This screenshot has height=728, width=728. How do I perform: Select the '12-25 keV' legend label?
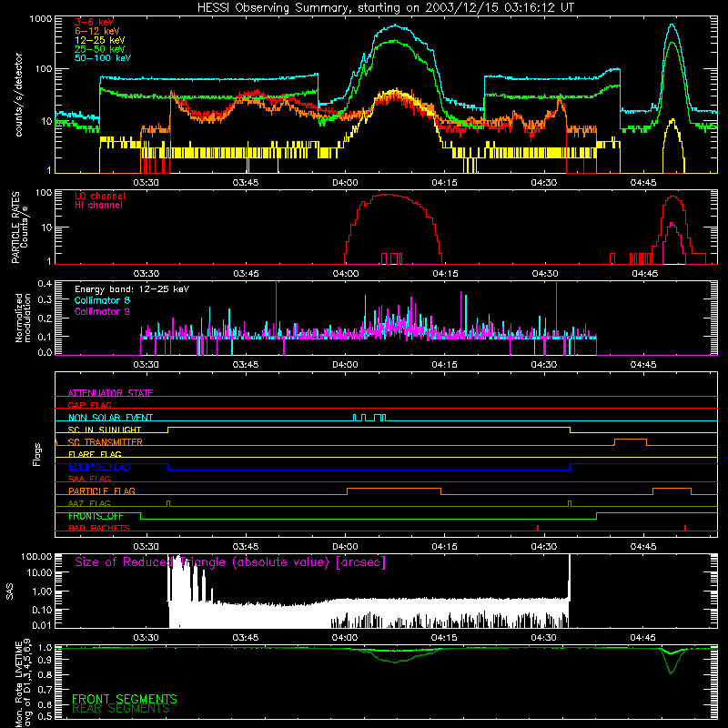(100, 40)
